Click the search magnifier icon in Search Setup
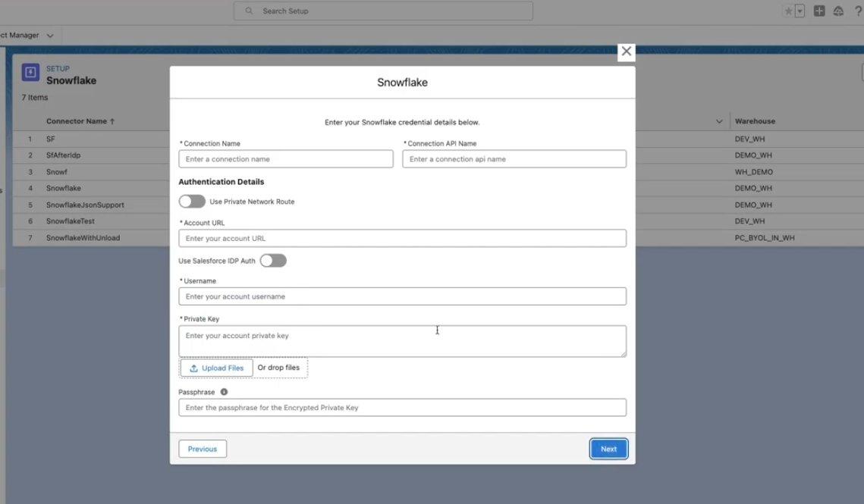Image resolution: width=864 pixels, height=504 pixels. [x=249, y=11]
